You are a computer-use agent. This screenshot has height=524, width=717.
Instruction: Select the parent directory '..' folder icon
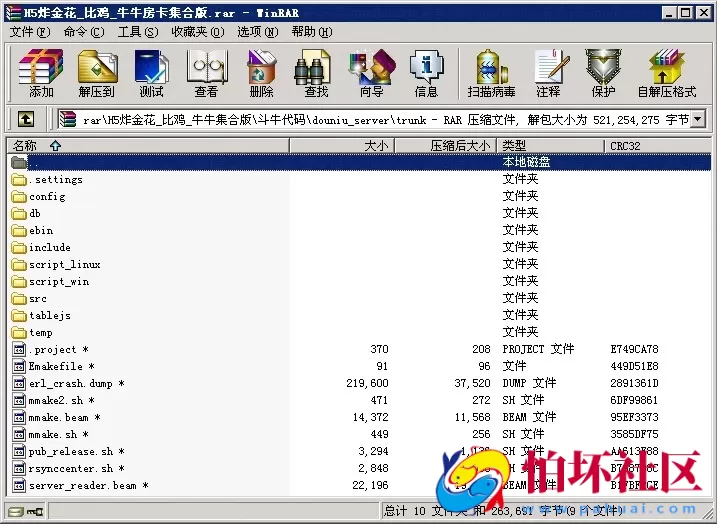point(19,162)
